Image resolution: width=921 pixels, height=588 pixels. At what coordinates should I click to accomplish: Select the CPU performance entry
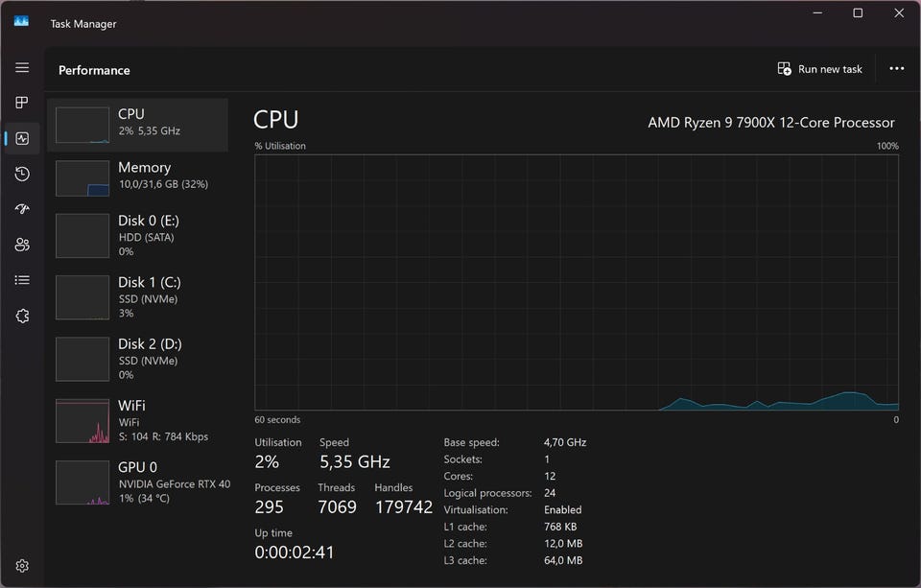(x=138, y=125)
